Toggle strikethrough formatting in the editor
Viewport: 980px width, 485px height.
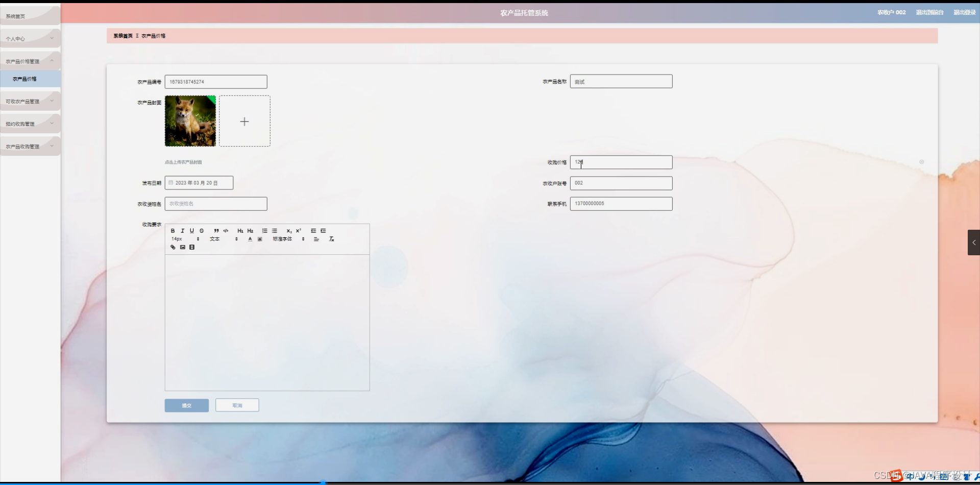tap(202, 231)
